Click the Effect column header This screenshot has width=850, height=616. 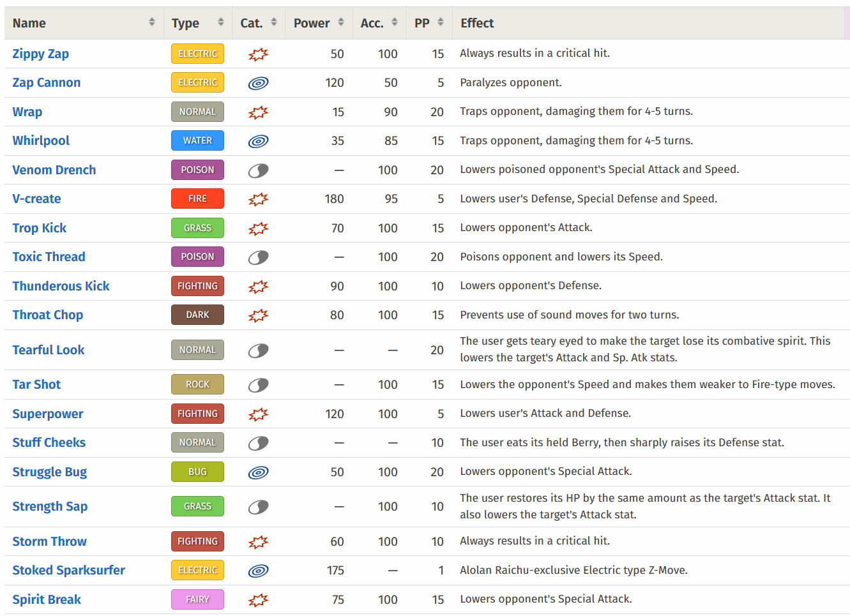pyautogui.click(x=477, y=23)
